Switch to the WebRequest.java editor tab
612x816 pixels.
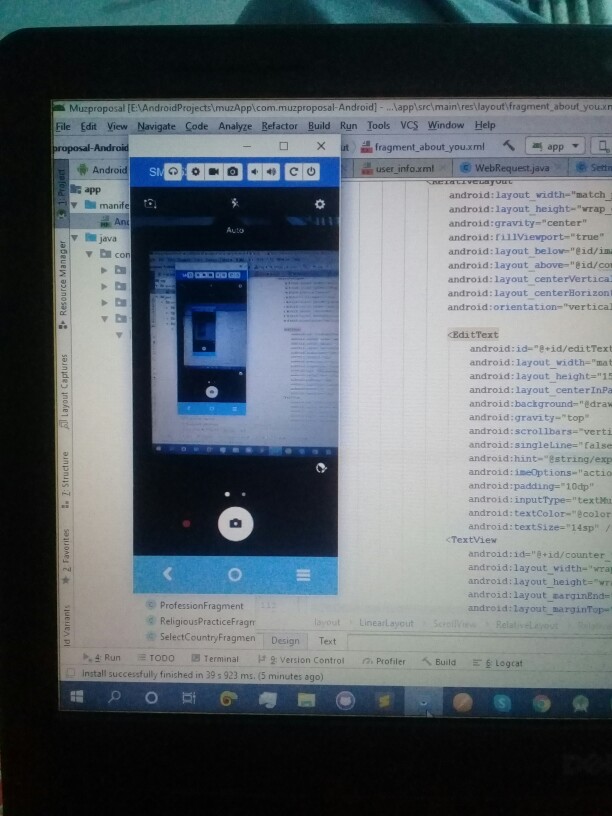(x=510, y=169)
